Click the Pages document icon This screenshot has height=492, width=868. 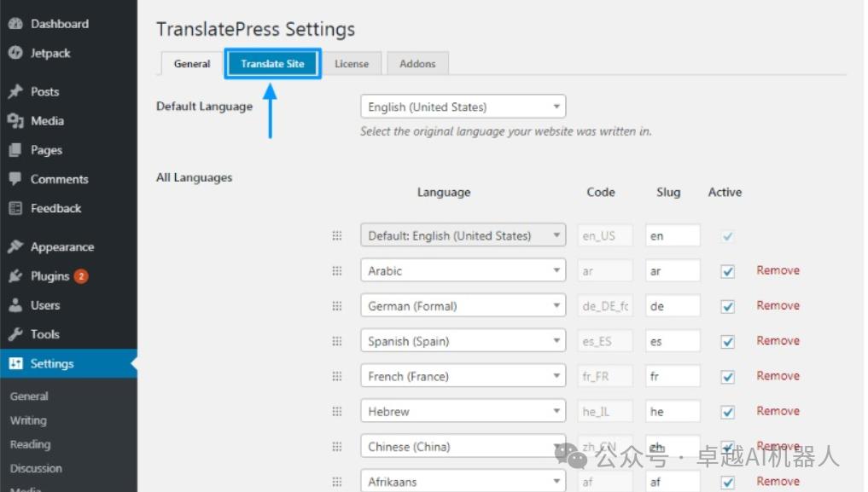(x=15, y=150)
